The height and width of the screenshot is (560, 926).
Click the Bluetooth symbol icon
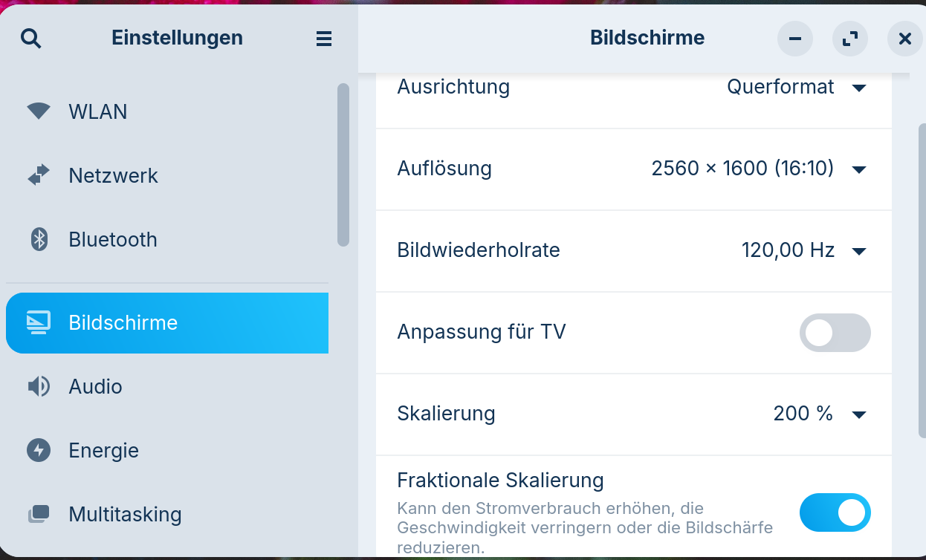point(39,239)
